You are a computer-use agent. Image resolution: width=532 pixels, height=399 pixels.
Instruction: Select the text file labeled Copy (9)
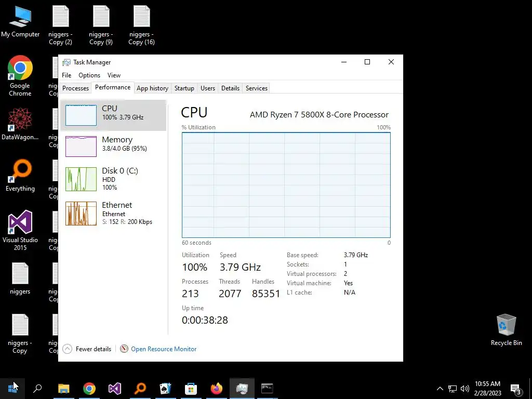pos(101,25)
